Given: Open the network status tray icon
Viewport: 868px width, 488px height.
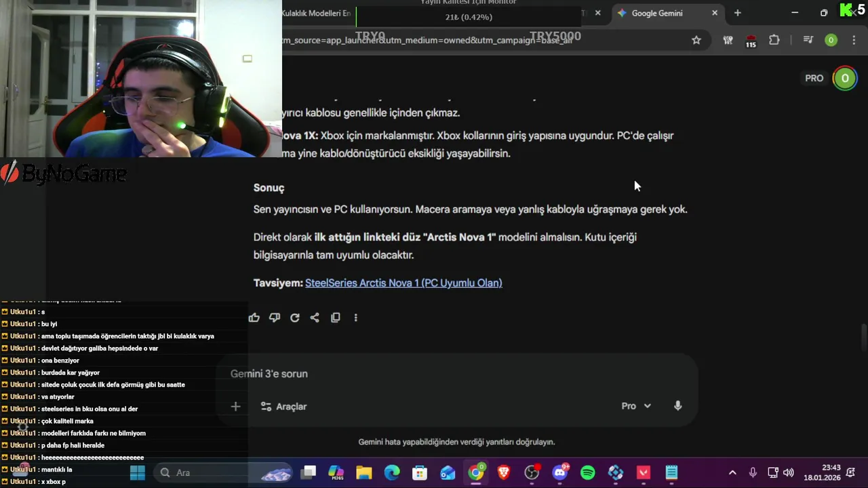Looking at the screenshot, I should pos(772,472).
